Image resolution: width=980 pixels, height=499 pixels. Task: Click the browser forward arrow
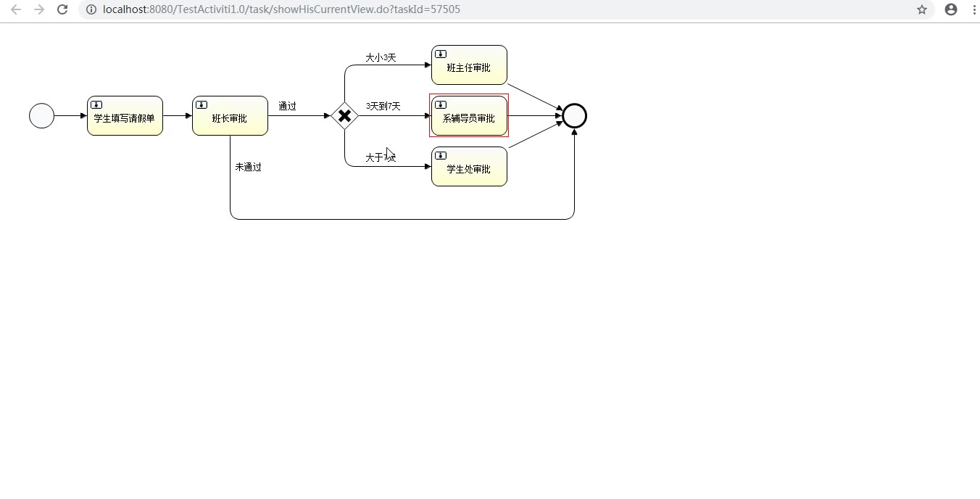tap(39, 9)
